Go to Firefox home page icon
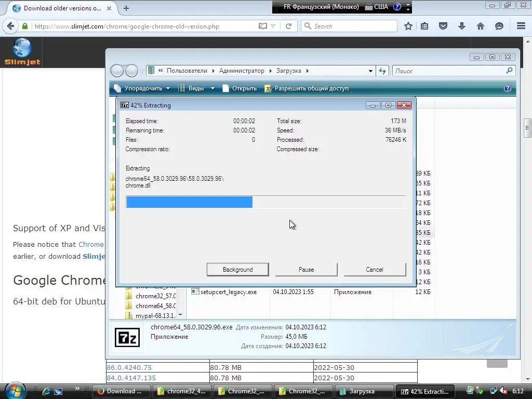The height and width of the screenshot is (399, 532). click(x=481, y=26)
